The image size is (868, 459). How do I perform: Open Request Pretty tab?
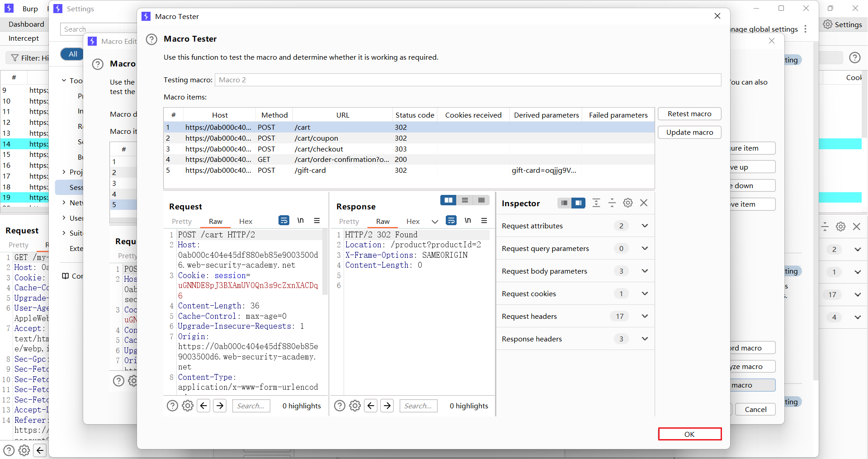click(x=182, y=221)
